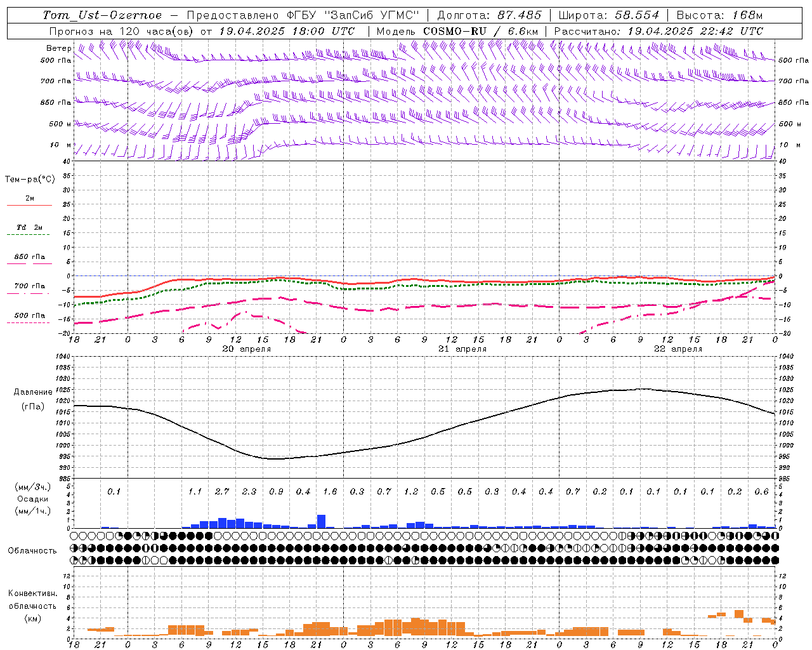
Task: Click the 2м legend line sample
Action: point(29,205)
